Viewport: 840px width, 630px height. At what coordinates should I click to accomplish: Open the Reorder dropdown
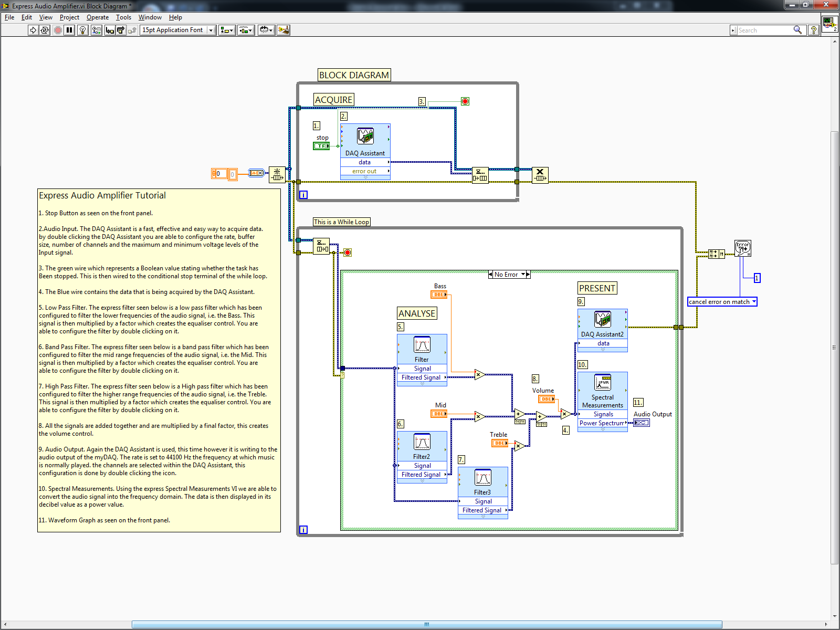click(x=266, y=30)
